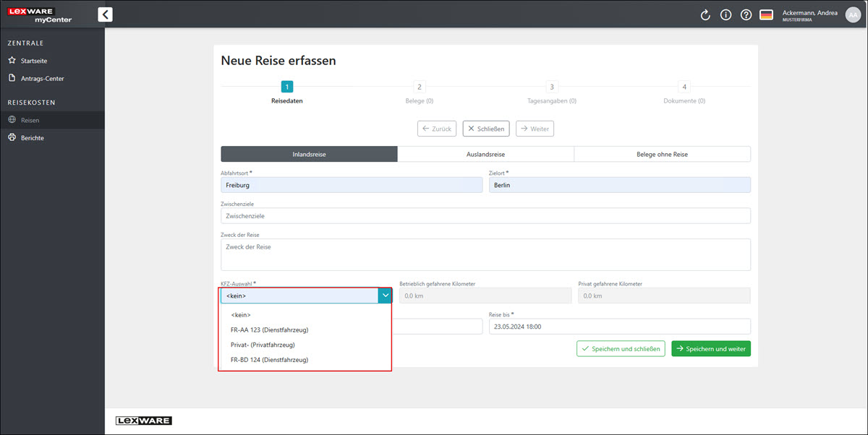
Task: Click Speichern und schließen button
Action: tap(620, 348)
